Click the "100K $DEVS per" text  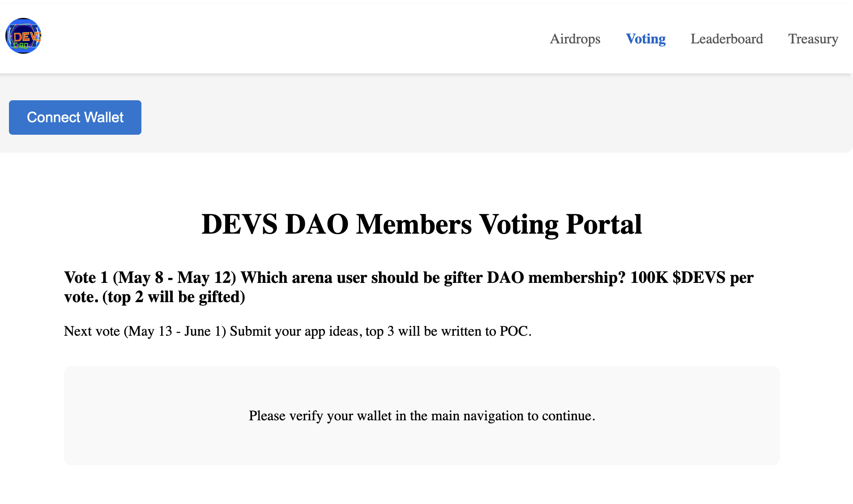coord(691,278)
